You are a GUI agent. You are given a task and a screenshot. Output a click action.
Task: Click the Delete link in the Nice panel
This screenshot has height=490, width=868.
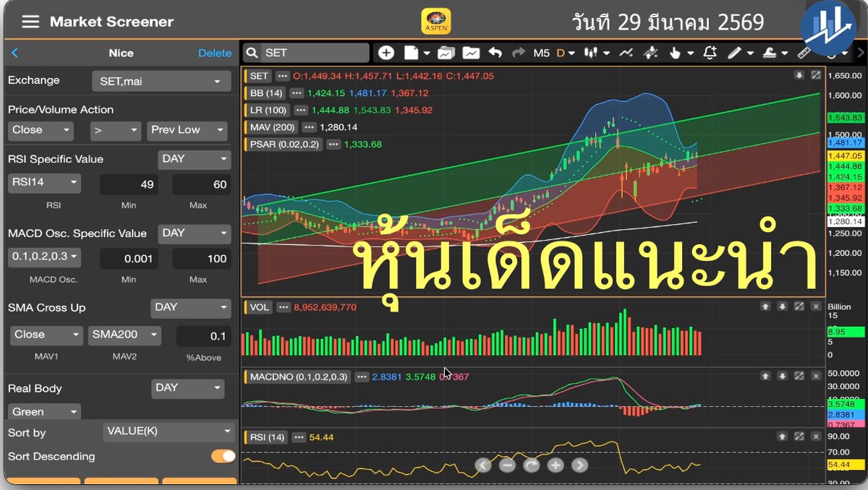[x=215, y=53]
